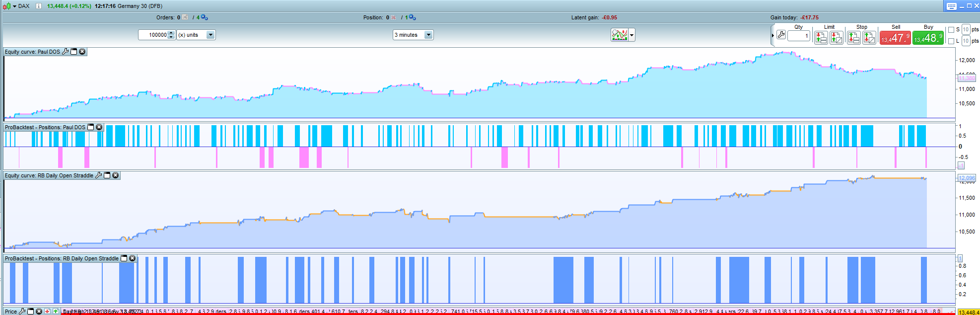Maximize Paul DOS equity curve panel
The height and width of the screenshot is (315, 980).
74,52
